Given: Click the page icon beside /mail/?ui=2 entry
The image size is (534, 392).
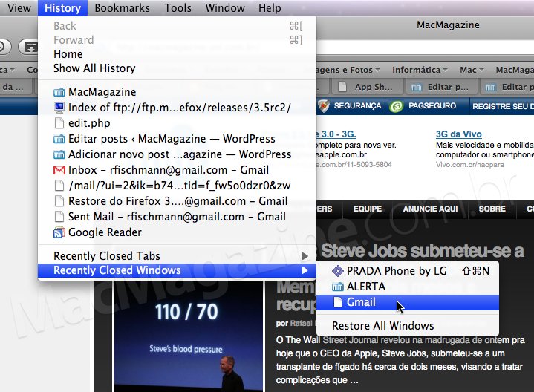Looking at the screenshot, I should coord(59,186).
